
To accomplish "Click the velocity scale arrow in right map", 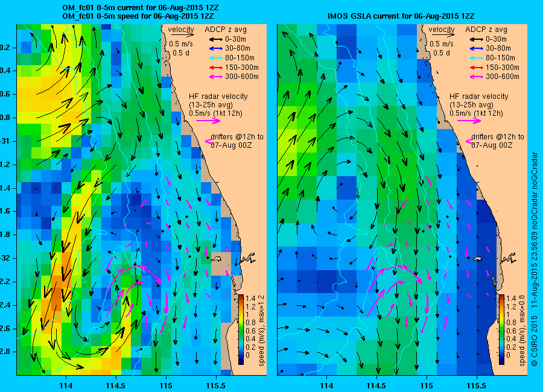I will click(443, 34).
